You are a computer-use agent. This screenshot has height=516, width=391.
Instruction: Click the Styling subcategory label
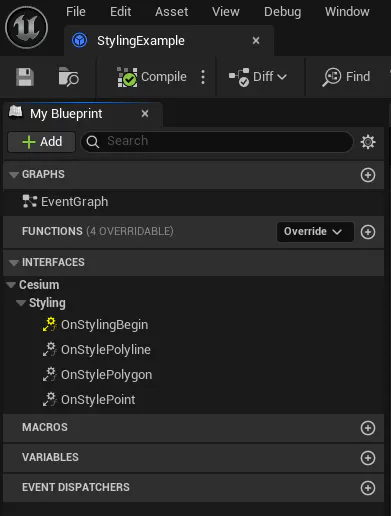(47, 303)
